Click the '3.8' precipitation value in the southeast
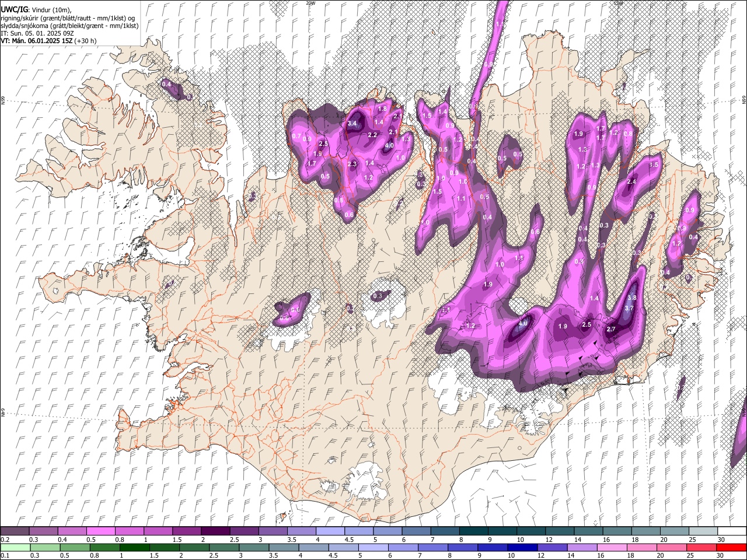 (631, 297)
